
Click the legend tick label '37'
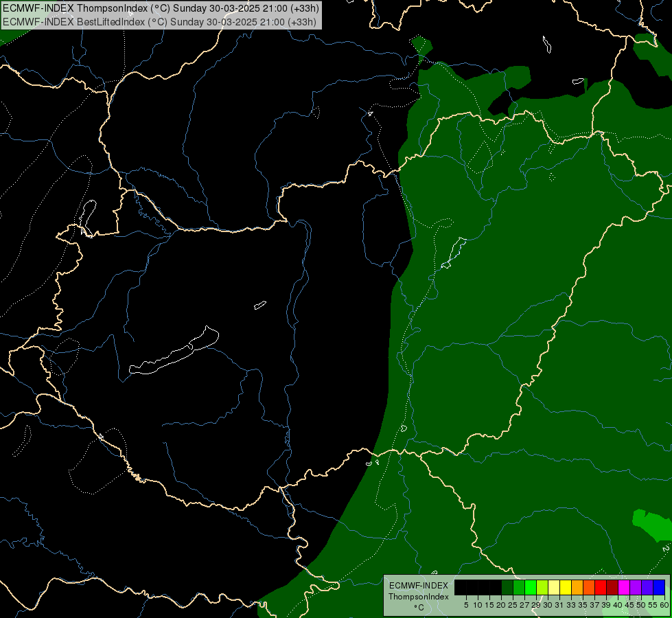click(x=594, y=605)
